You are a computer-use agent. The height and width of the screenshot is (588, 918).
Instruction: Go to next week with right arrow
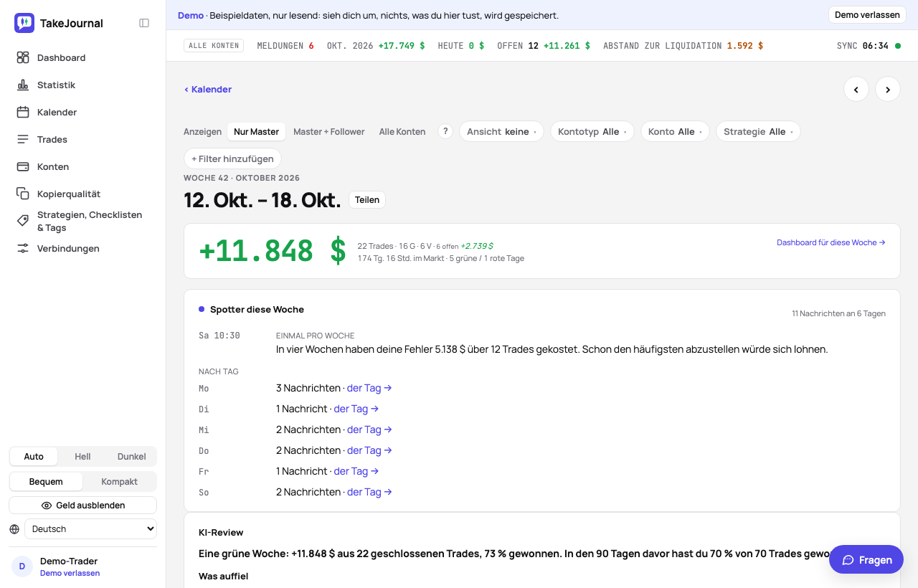888,89
